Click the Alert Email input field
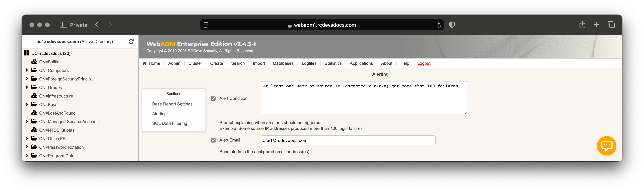 pyautogui.click(x=348, y=140)
